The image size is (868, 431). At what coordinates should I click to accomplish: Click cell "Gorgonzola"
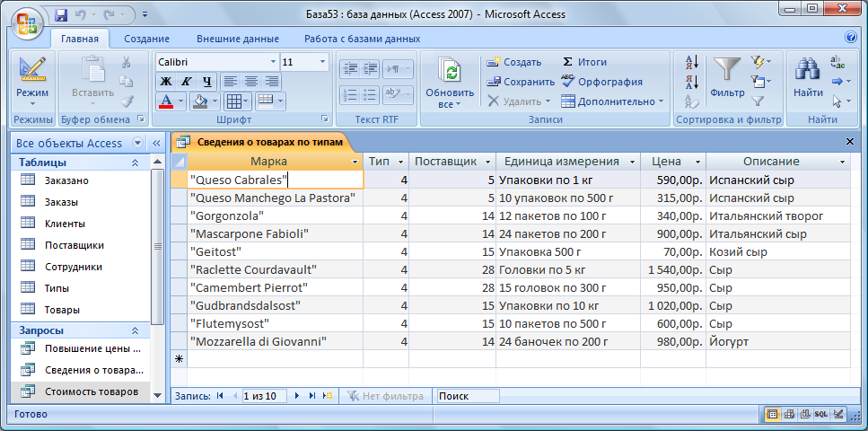pyautogui.click(x=276, y=216)
